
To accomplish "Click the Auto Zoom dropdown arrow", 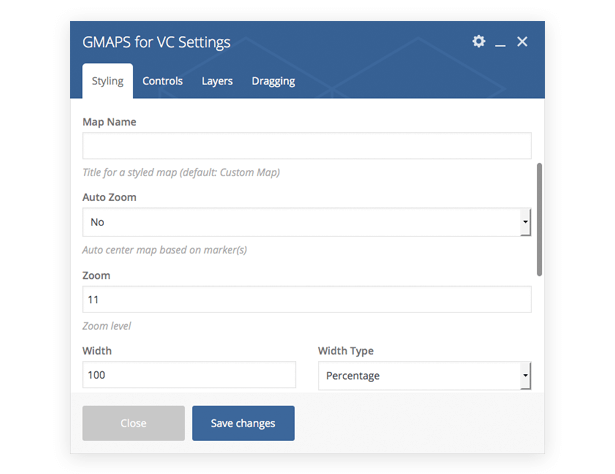I will tap(525, 222).
